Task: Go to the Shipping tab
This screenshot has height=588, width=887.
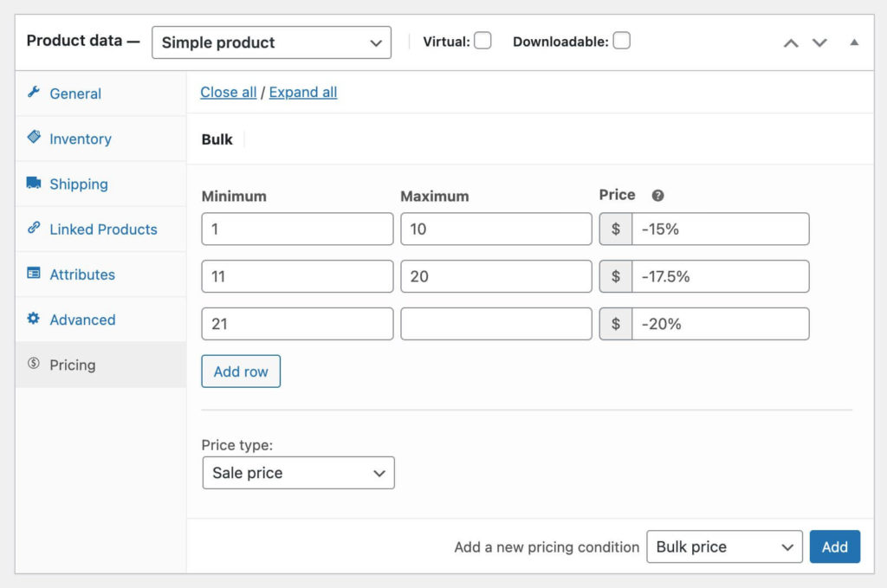Action: [x=100, y=184]
